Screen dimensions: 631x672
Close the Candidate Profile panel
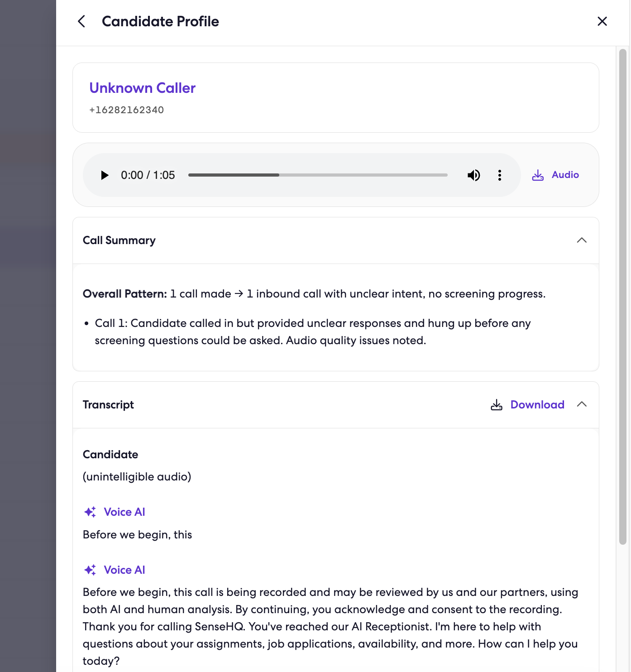[x=602, y=21]
